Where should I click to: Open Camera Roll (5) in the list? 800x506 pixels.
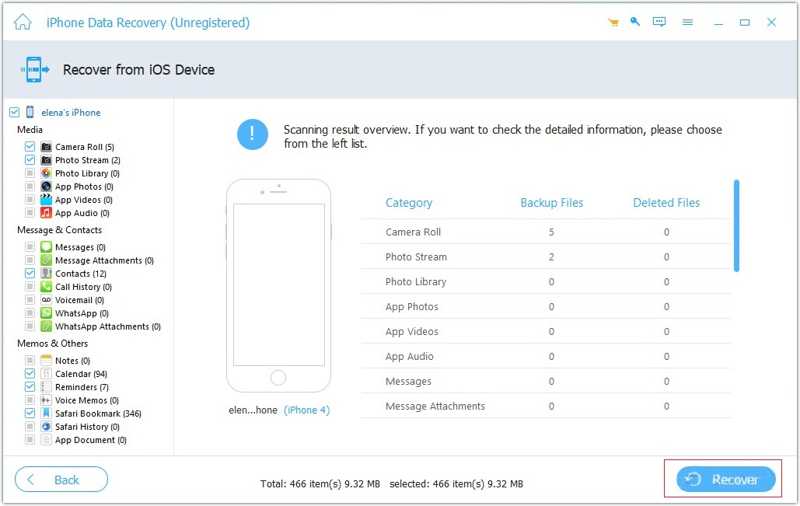click(x=85, y=147)
